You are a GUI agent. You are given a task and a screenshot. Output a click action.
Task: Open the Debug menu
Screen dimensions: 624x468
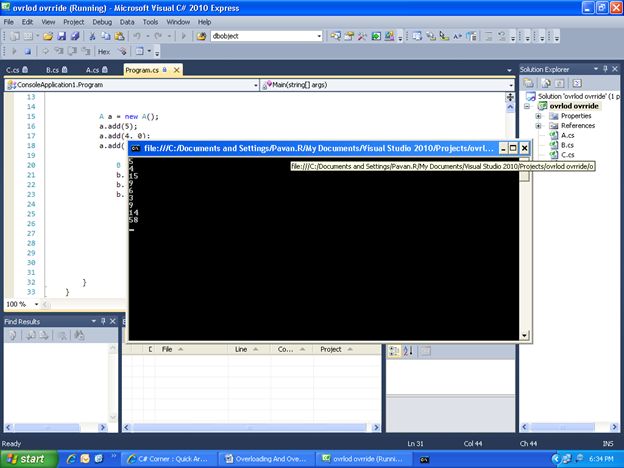point(102,22)
